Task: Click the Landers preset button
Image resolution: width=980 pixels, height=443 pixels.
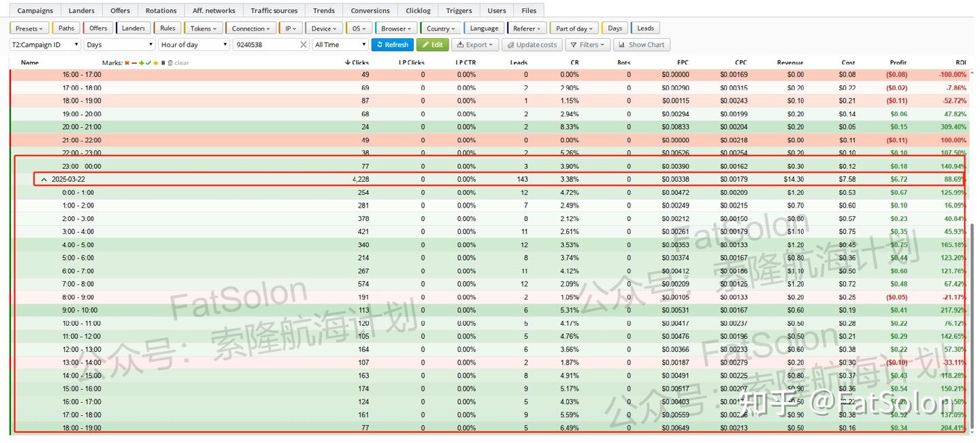Action: pyautogui.click(x=133, y=28)
